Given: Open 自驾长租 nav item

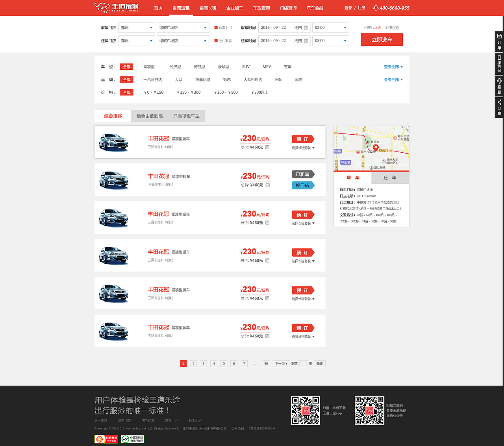Looking at the screenshot, I should pos(208,8).
